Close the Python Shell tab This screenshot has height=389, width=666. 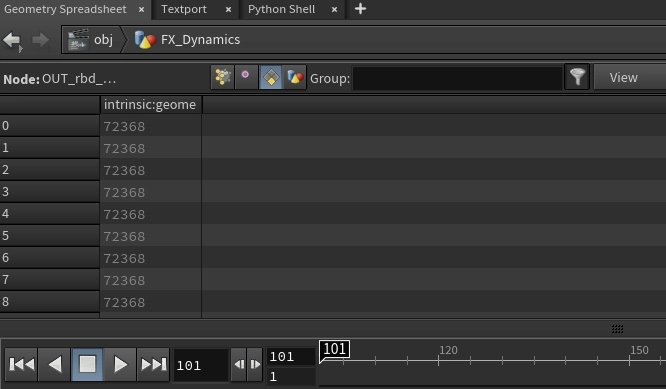pos(334,9)
